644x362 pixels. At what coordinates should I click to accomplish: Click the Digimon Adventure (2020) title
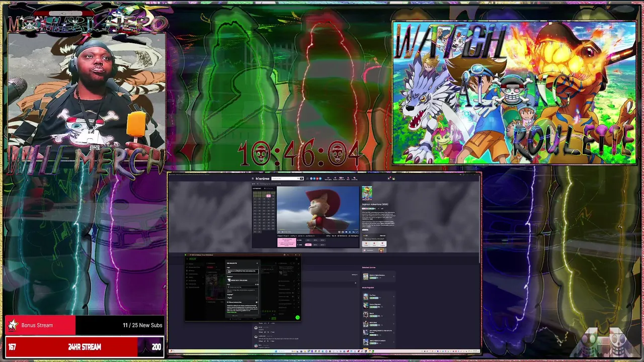[x=375, y=205]
